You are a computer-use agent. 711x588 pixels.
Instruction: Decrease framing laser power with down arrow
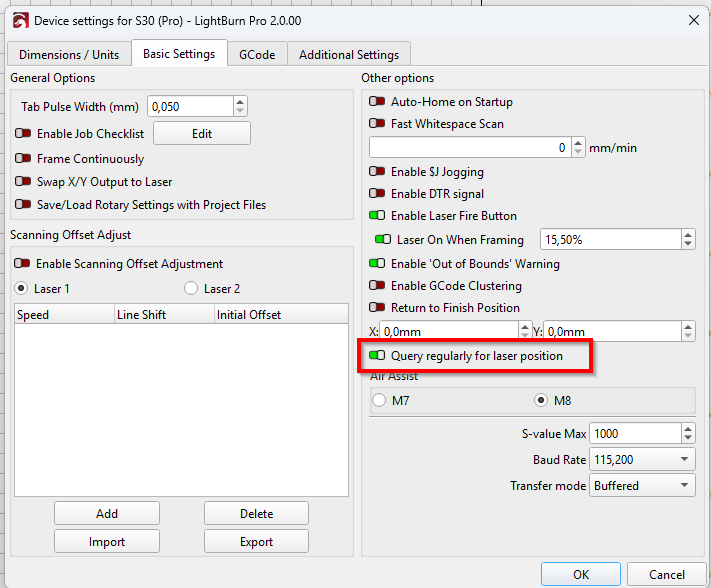tap(688, 244)
